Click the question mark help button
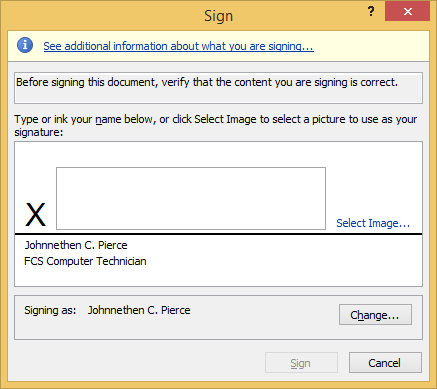Image resolution: width=437 pixels, height=389 pixels. pos(371,12)
